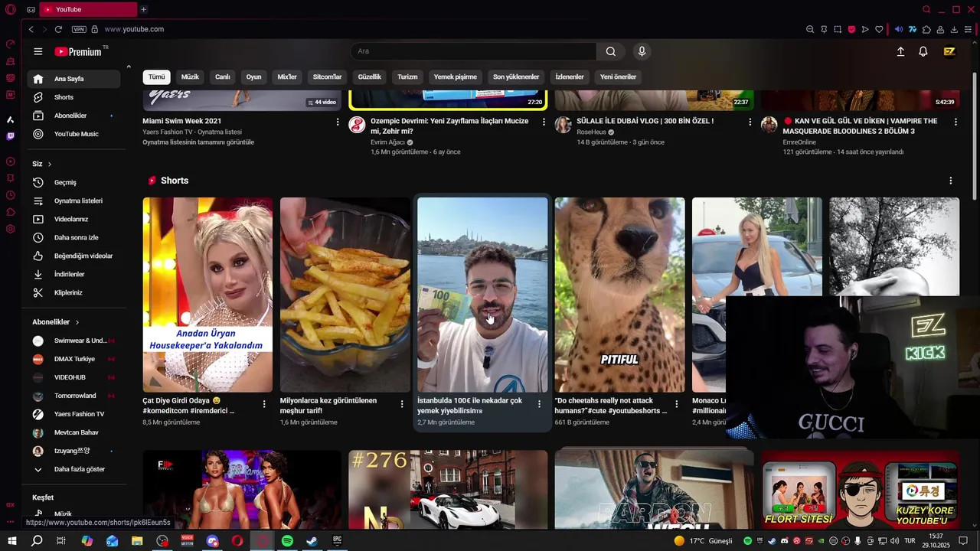Click the tab audio speaker icon in toolbar
The image size is (980, 551).
click(x=899, y=29)
